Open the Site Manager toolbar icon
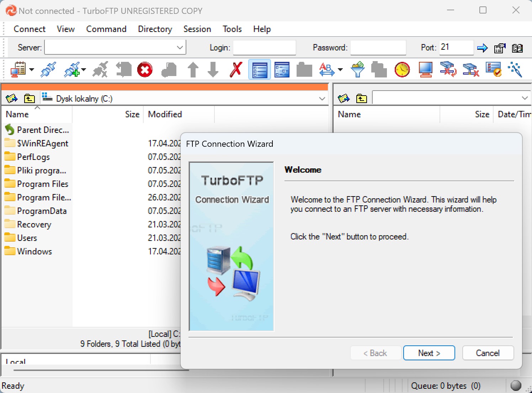The image size is (532, 393). [x=18, y=70]
